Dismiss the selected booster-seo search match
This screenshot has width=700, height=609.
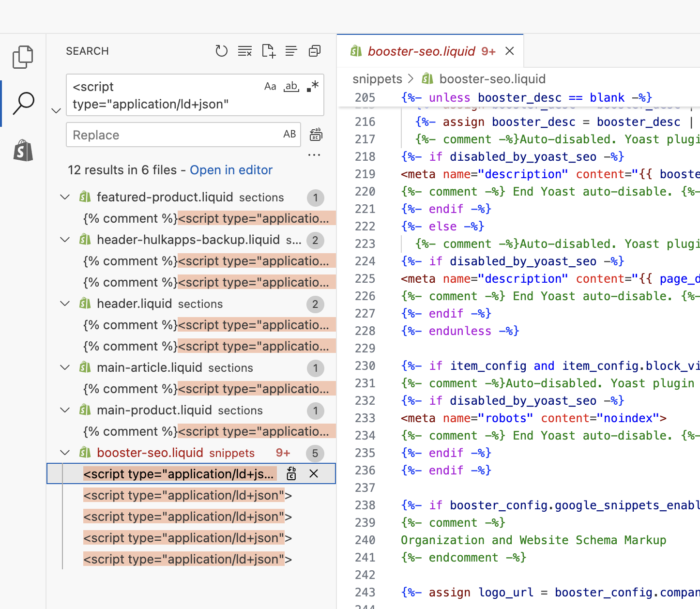[x=314, y=473]
